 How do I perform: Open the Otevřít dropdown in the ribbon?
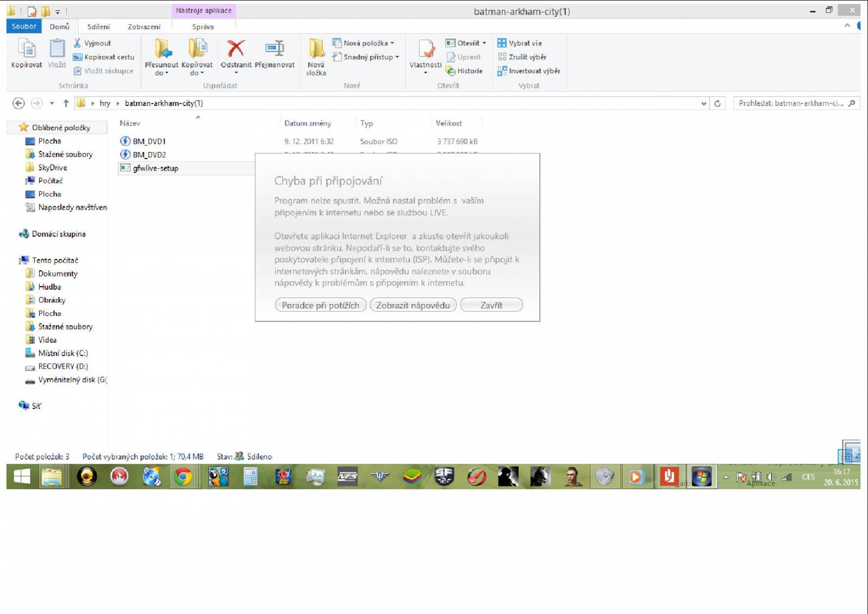pos(466,43)
